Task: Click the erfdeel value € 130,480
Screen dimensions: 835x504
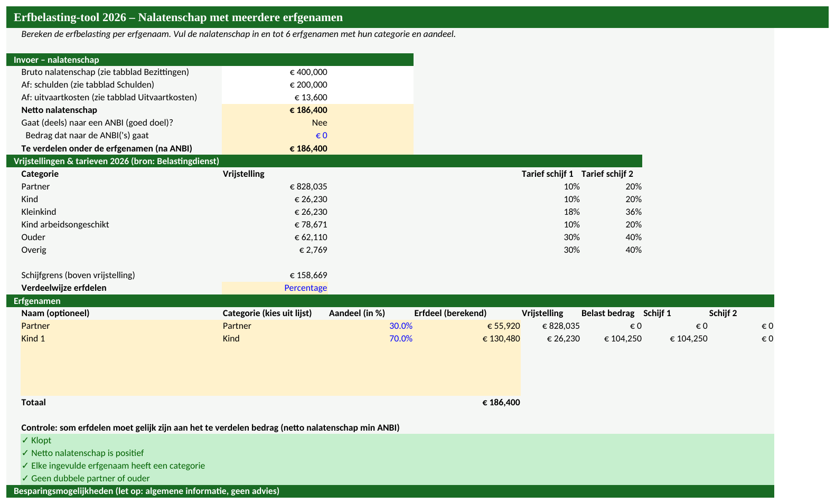Action: coord(501,339)
